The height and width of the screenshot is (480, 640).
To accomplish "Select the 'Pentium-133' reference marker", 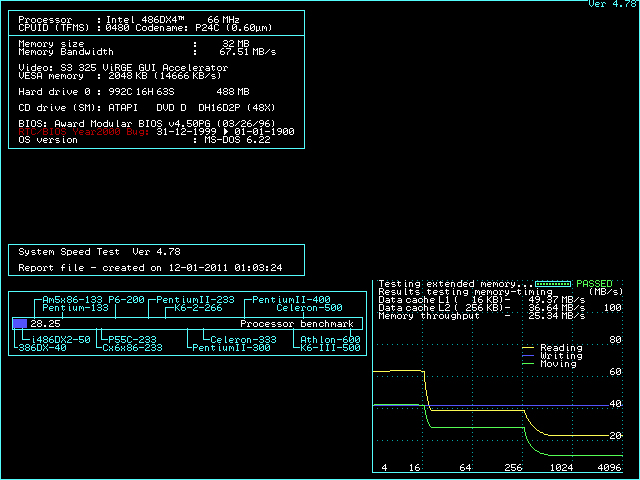I will [x=76, y=308].
